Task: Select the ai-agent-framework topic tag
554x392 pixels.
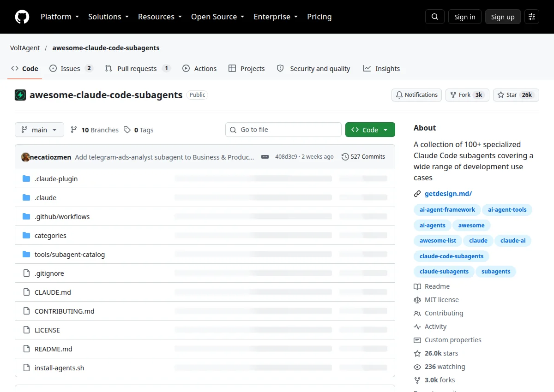Action: [x=447, y=209]
